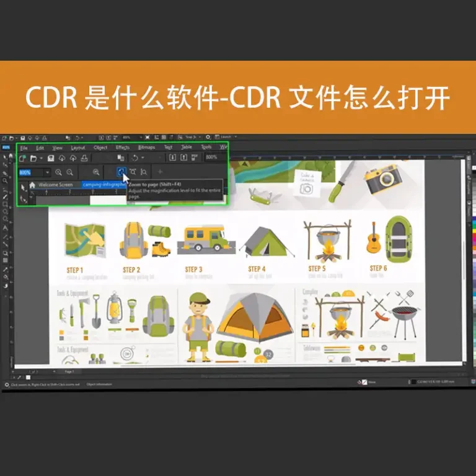Select Drop Shadow tool in left toolbox

click(x=5, y=253)
